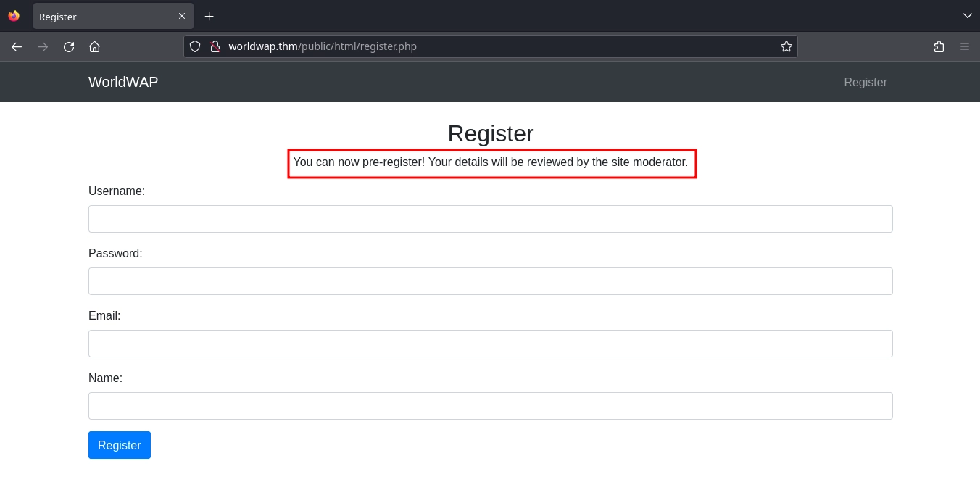View site security padlock information

(215, 46)
